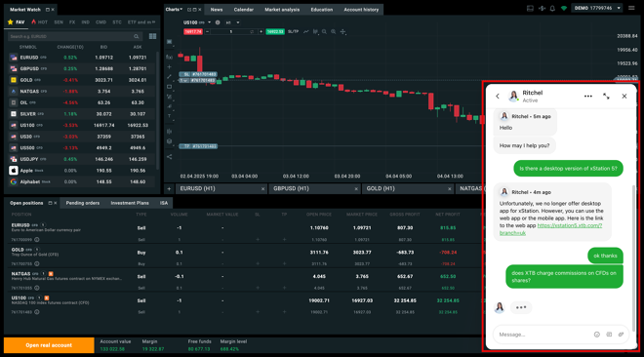
Task: Add a new chart tab
Action: 169,189
